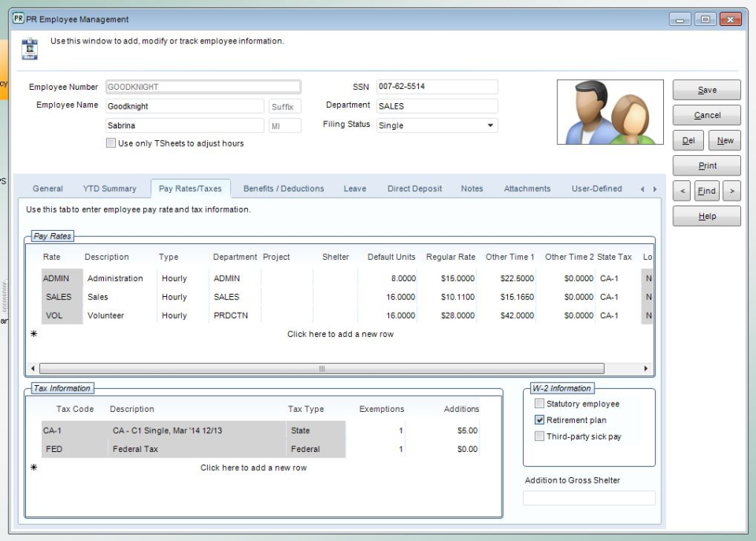756x541 pixels.
Task: Click new row asterisk in Tax Information grid
Action: [34, 467]
